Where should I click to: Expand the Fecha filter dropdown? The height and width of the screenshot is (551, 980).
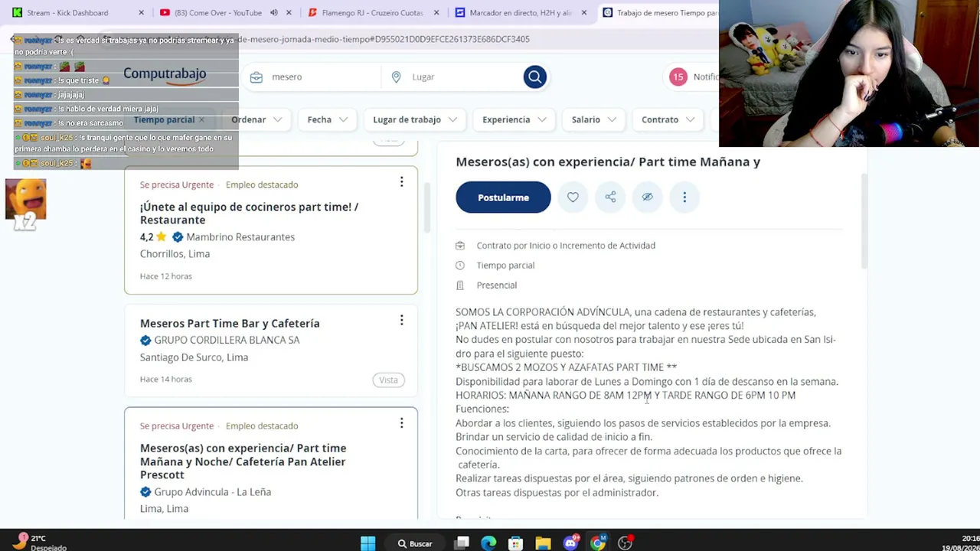[327, 119]
